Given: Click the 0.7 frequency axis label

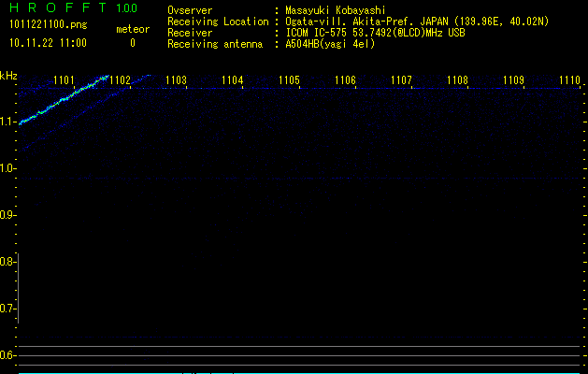Looking at the screenshot, I should click(7, 309).
